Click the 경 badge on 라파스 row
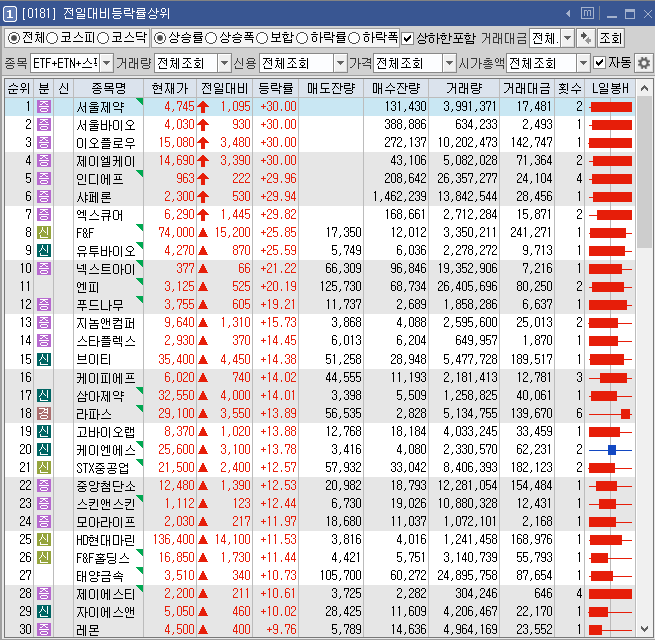 [x=44, y=413]
